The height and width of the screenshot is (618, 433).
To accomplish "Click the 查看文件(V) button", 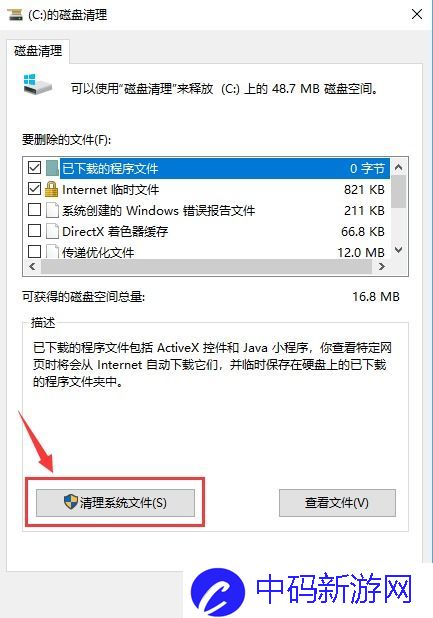I will click(337, 503).
